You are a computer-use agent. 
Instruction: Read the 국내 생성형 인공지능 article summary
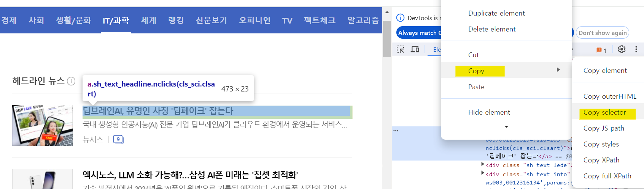[215, 124]
